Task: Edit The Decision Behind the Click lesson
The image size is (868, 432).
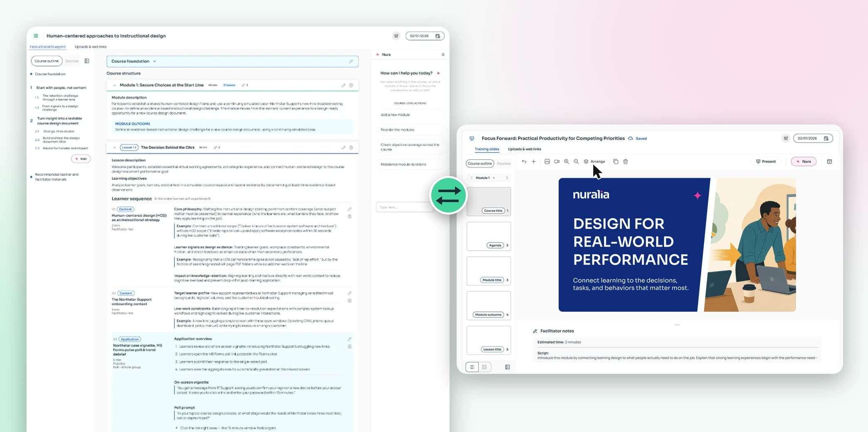Action: (343, 148)
